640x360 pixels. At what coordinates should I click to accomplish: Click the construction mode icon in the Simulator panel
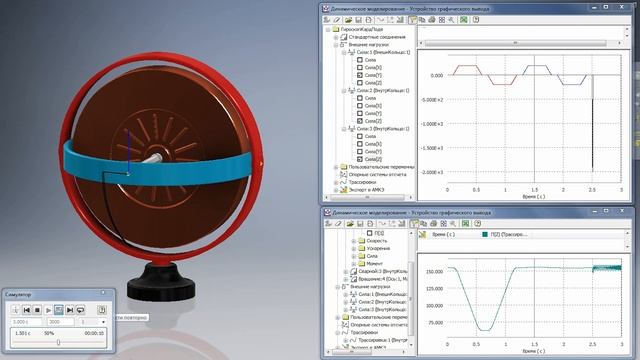pos(16,310)
